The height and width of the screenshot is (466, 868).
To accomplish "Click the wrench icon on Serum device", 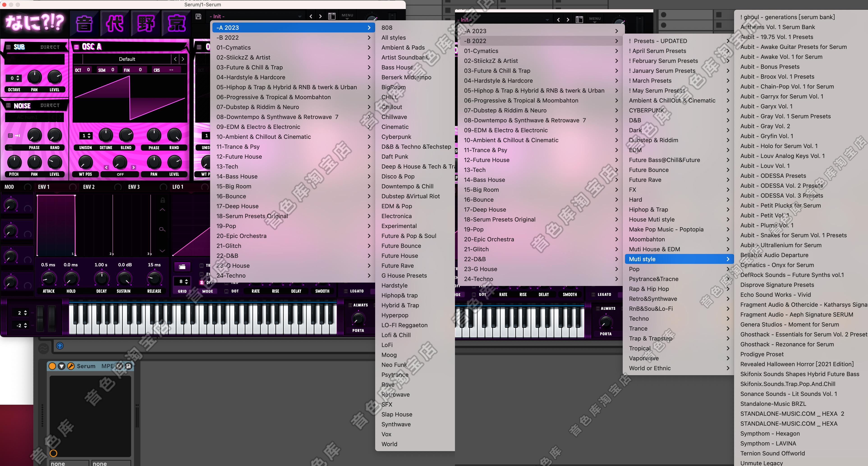I will pos(71,366).
